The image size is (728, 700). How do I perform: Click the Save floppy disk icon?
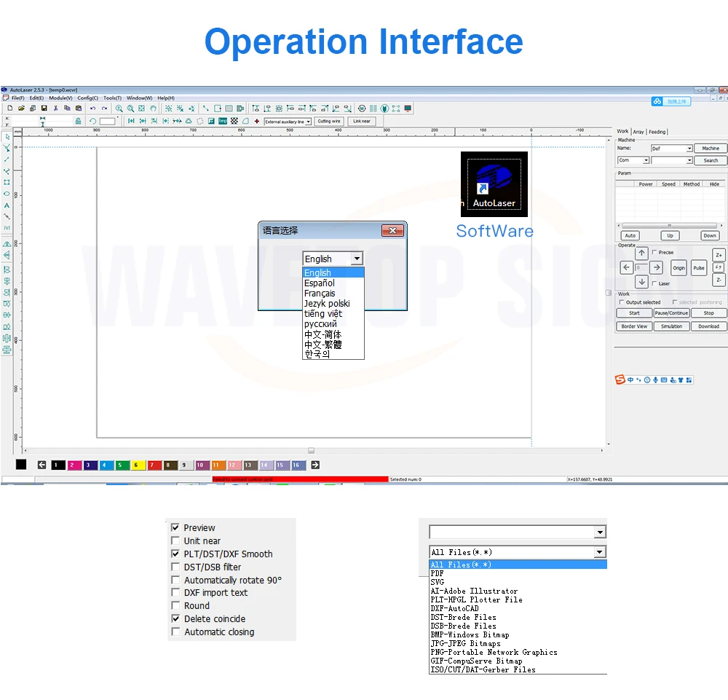click(44, 109)
